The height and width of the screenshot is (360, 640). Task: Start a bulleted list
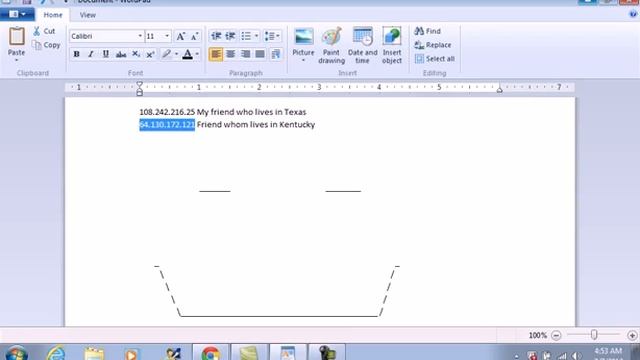(x=246, y=36)
